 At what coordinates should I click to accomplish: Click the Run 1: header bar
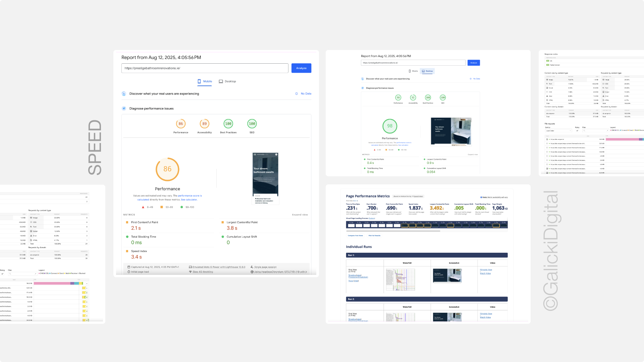(x=427, y=255)
